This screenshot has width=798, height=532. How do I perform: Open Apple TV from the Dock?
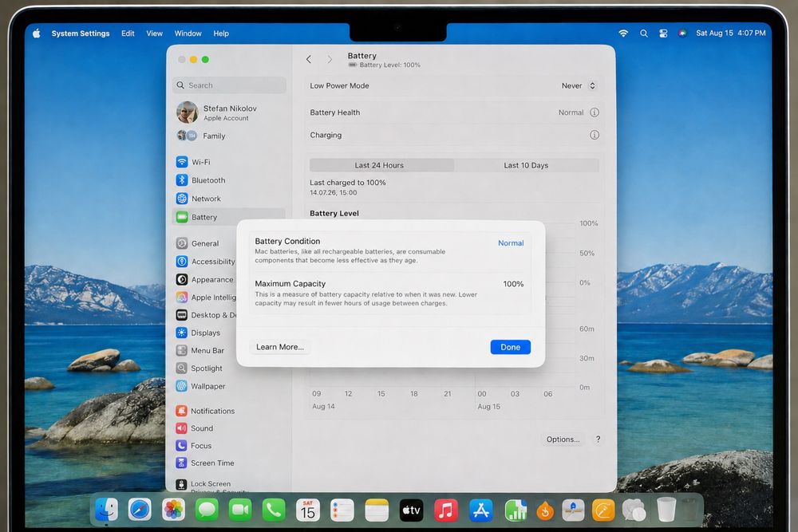point(411,509)
